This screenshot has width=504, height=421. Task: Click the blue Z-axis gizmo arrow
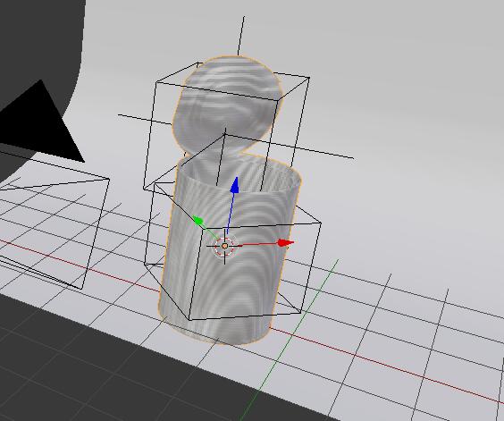click(x=235, y=185)
